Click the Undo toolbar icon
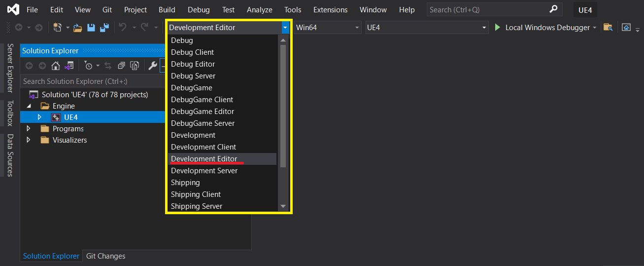 click(123, 28)
